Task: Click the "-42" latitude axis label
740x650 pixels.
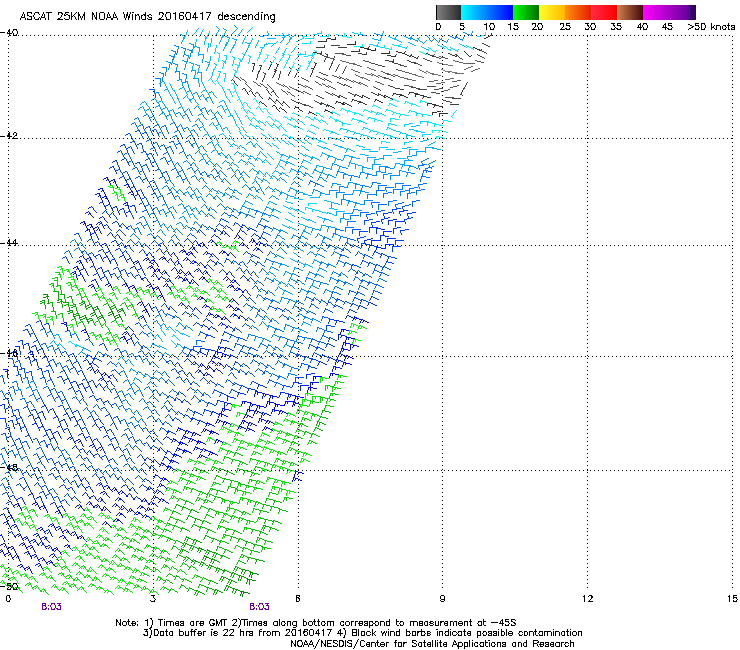Action: [x=10, y=136]
